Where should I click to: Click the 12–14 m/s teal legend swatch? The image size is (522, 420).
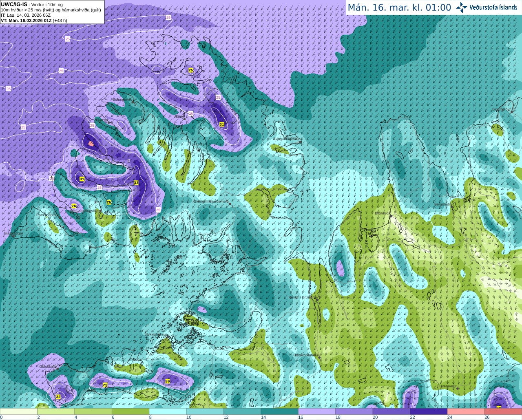242,411
